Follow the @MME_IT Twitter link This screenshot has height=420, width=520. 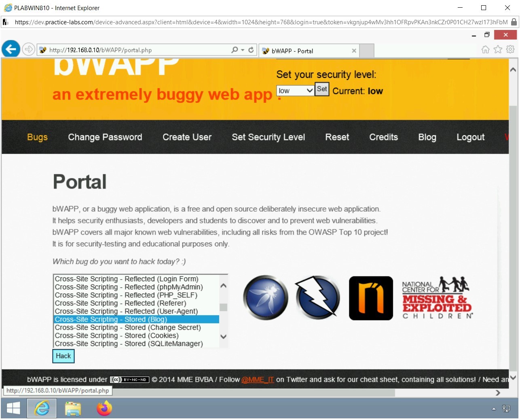tap(258, 380)
